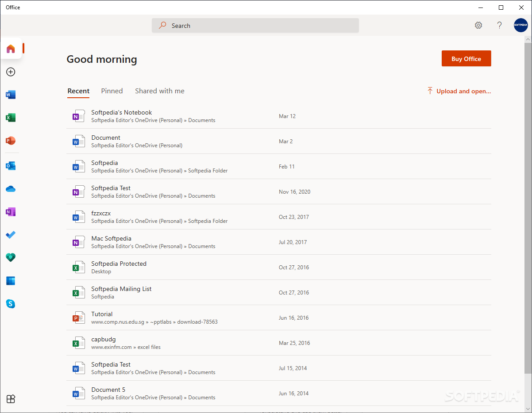Click the Upload and open link
Image resolution: width=532 pixels, height=413 pixels.
click(x=464, y=91)
